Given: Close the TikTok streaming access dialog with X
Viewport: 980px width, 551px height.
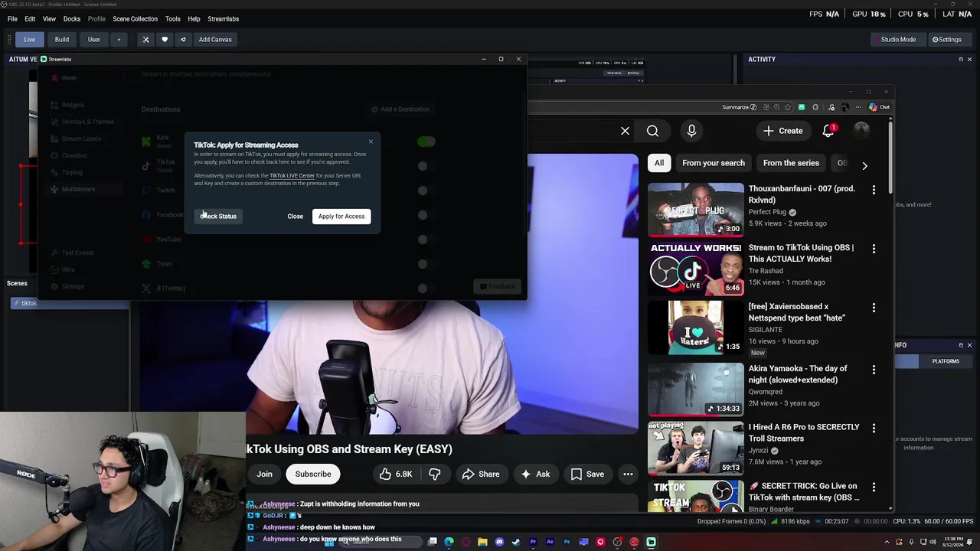Looking at the screenshot, I should click(371, 142).
